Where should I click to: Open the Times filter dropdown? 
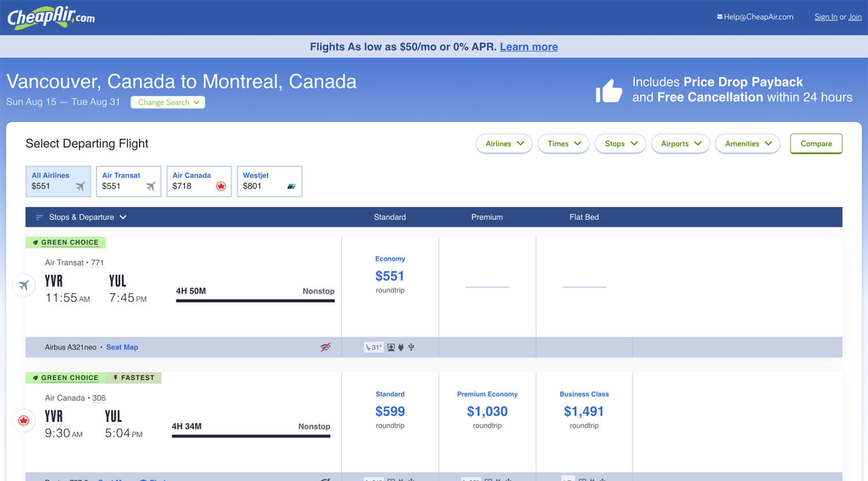point(564,143)
